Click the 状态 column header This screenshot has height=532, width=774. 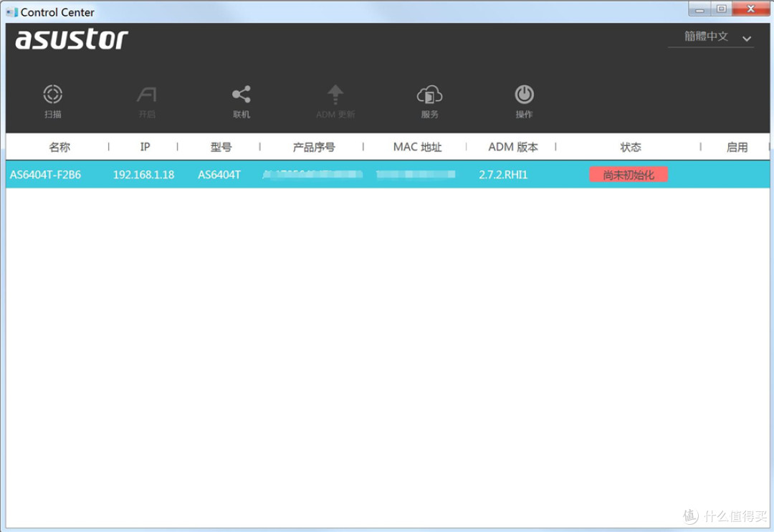pyautogui.click(x=631, y=147)
